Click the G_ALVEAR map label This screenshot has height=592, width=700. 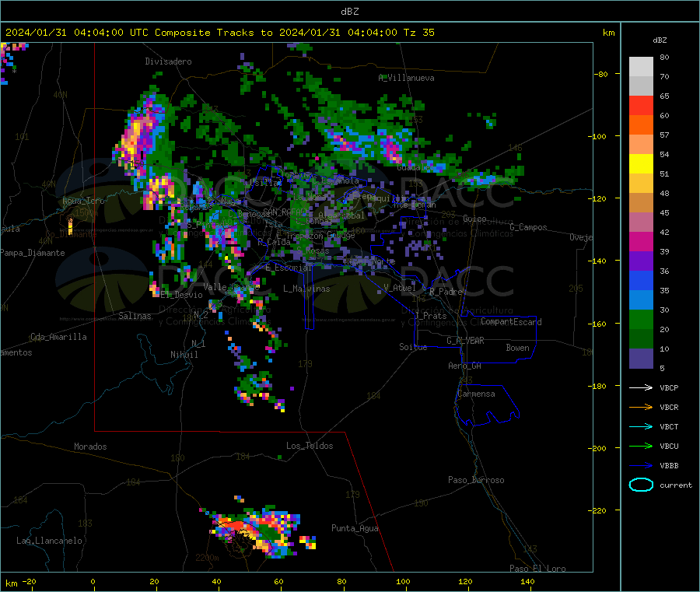pyautogui.click(x=466, y=341)
